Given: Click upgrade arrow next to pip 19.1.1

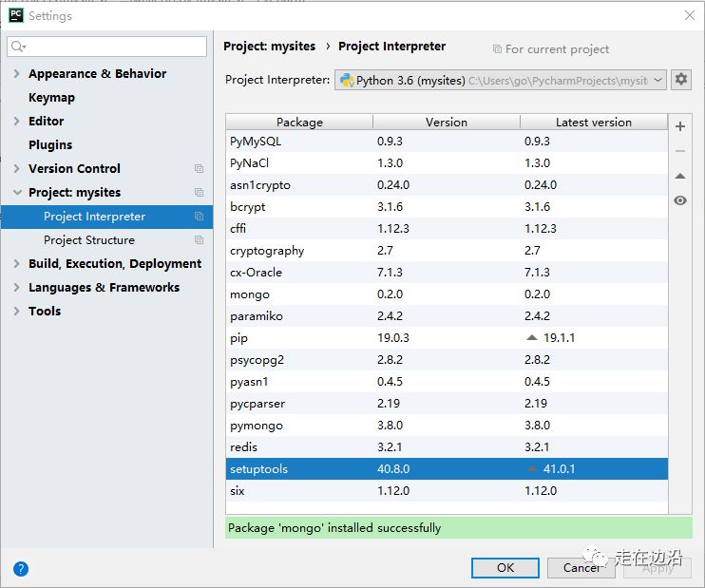Looking at the screenshot, I should (532, 337).
